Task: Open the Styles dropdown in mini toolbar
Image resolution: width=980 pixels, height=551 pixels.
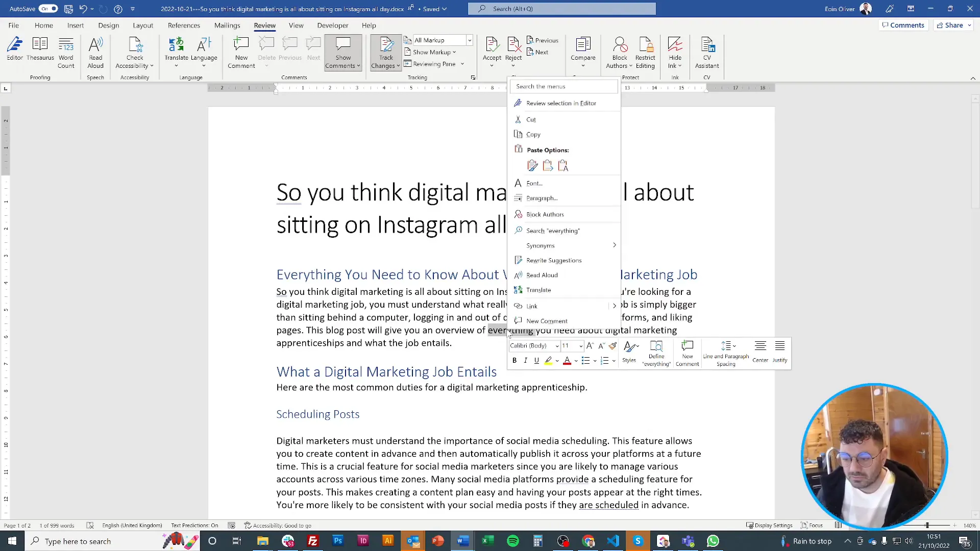Action: 630,352
